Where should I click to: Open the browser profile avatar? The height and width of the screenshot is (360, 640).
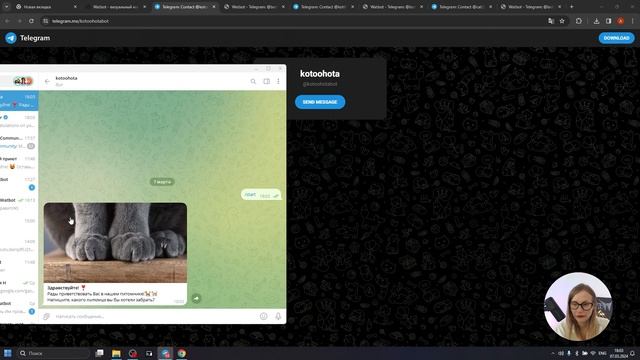pos(620,21)
